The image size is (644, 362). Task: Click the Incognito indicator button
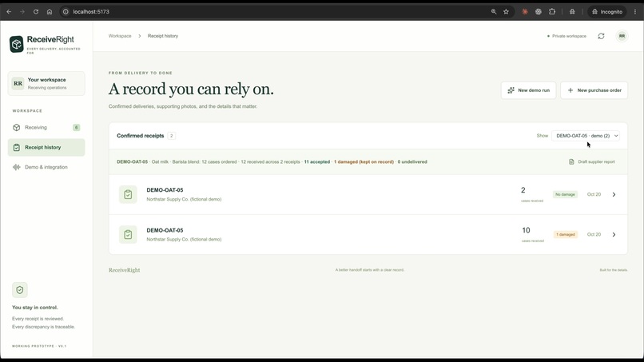607,12
